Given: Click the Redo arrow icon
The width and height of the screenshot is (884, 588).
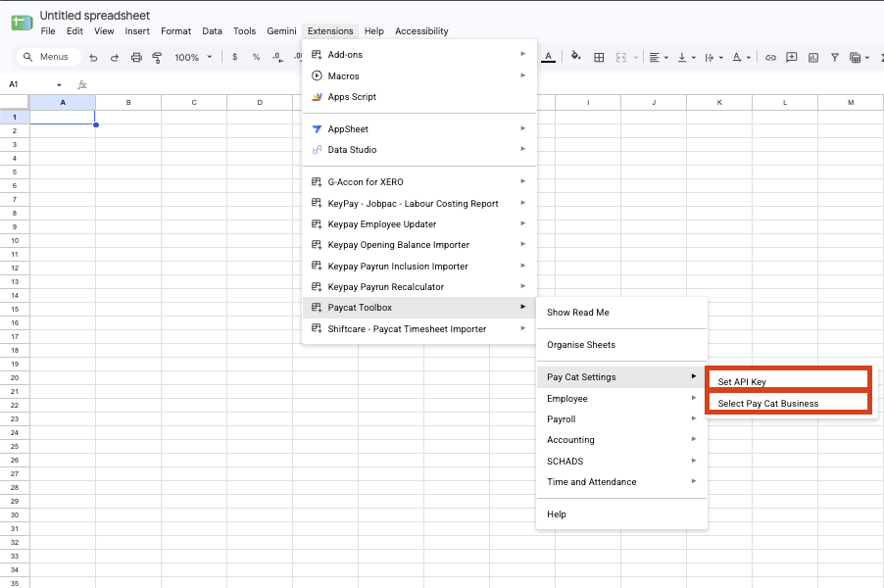Looking at the screenshot, I should click(115, 58).
